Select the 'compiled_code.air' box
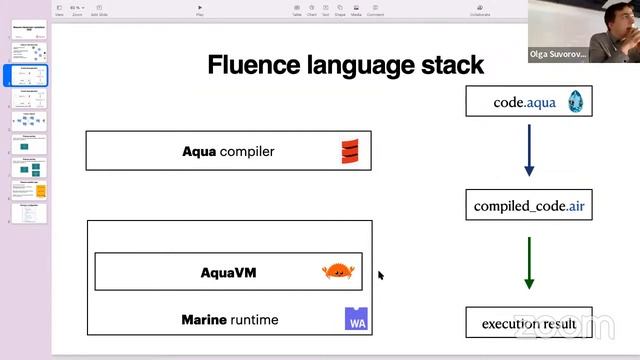640x360 pixels. pos(529,205)
